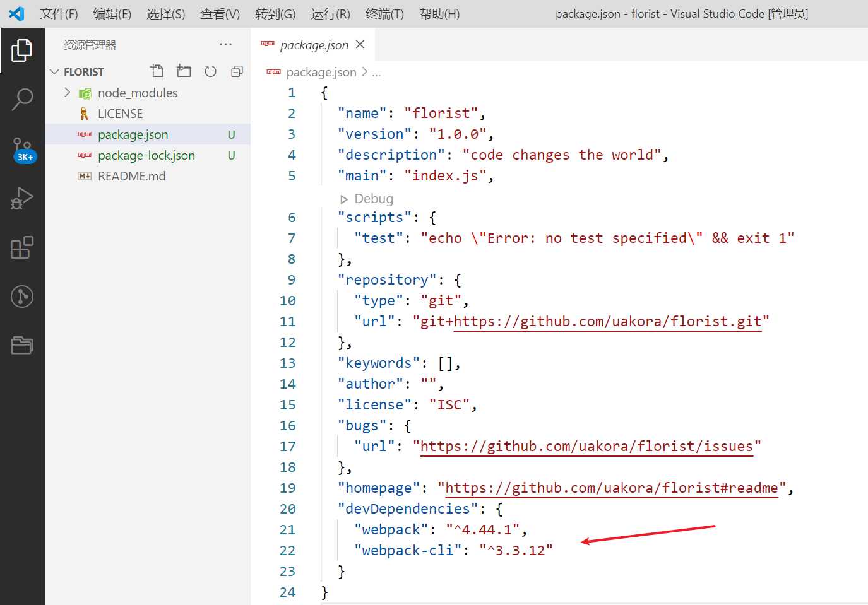The image size is (868, 605).
Task: Close the package.json editor tab
Action: 360,44
